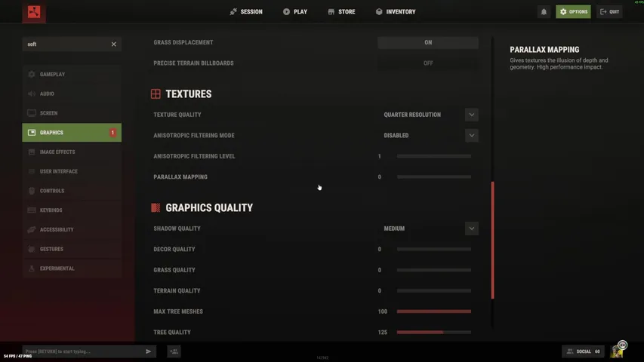The image size is (644, 362).
Task: Click the icon button beside chat box
Action: (x=174, y=351)
